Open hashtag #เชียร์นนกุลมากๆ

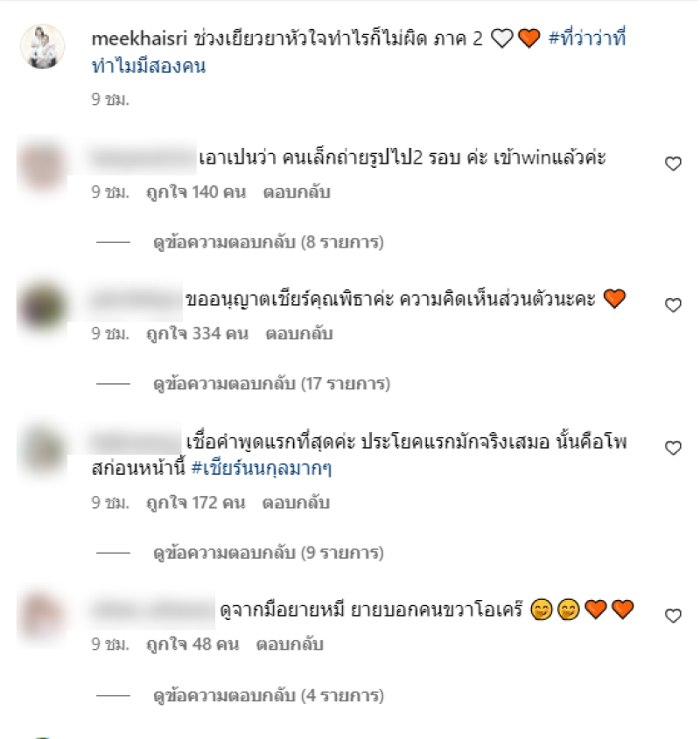(x=262, y=469)
